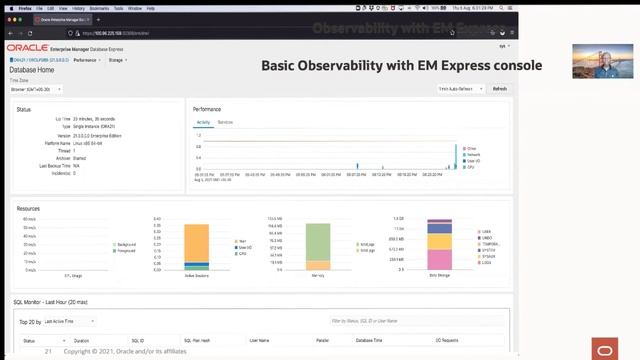Click the User Name column header
640x360 pixels.
[x=259, y=340]
